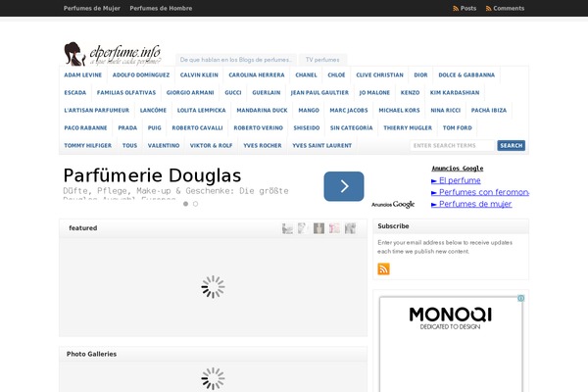Click the ad info icon on Monoqi banner
The height and width of the screenshot is (392, 588).
[x=521, y=298]
